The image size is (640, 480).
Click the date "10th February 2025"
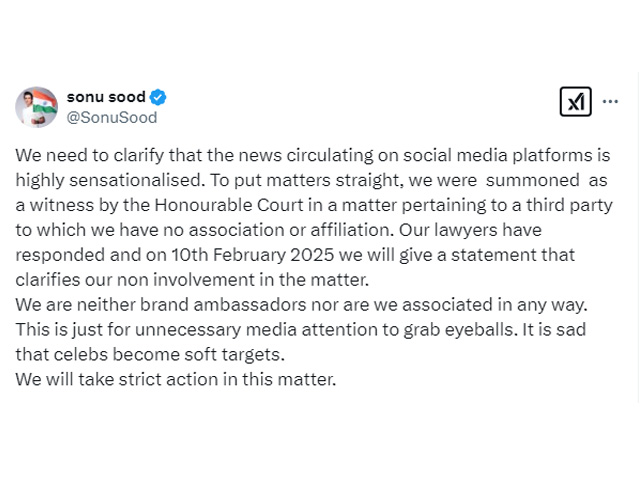click(253, 255)
